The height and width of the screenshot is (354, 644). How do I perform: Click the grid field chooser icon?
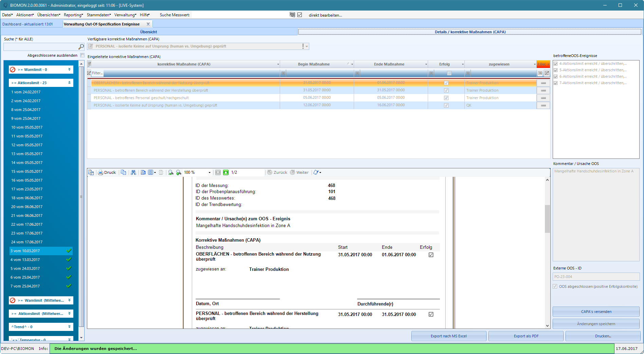point(89,64)
